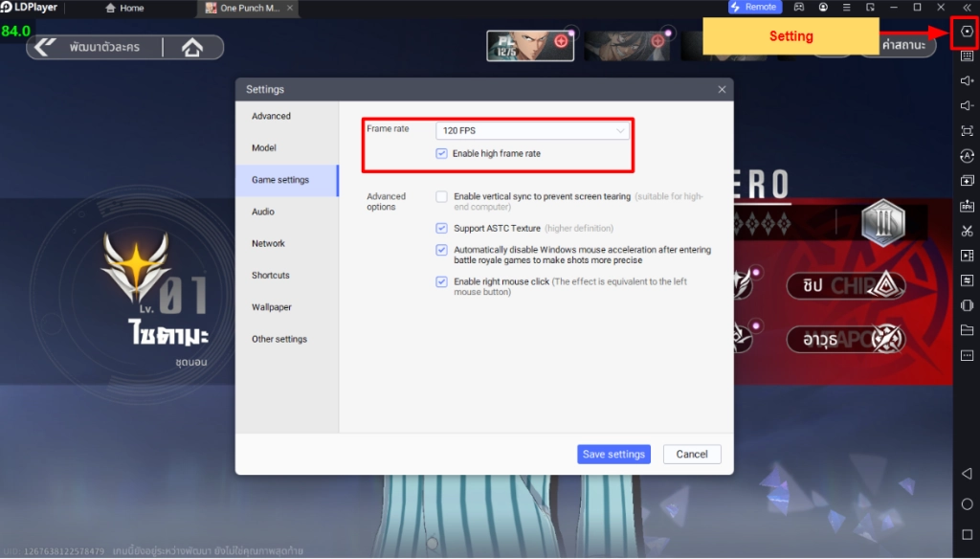Click the Save settings button
The image size is (980, 559).
(613, 454)
